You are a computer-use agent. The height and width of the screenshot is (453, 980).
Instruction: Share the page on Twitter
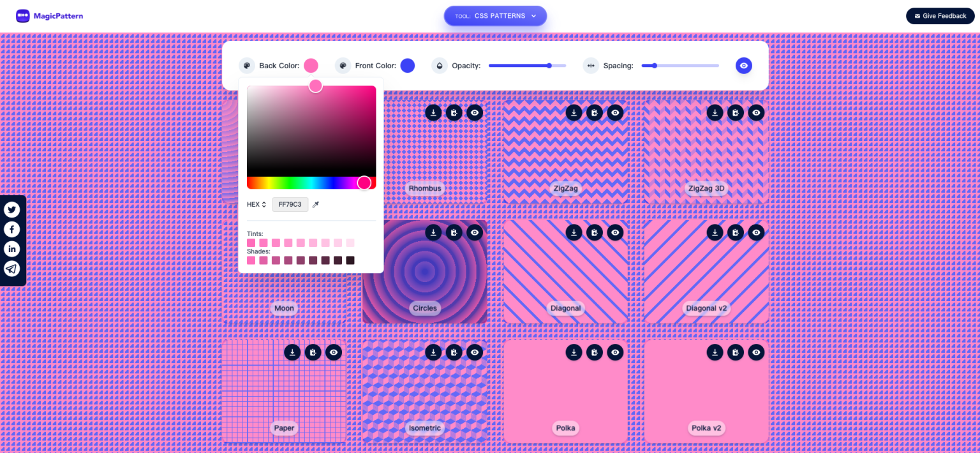12,209
